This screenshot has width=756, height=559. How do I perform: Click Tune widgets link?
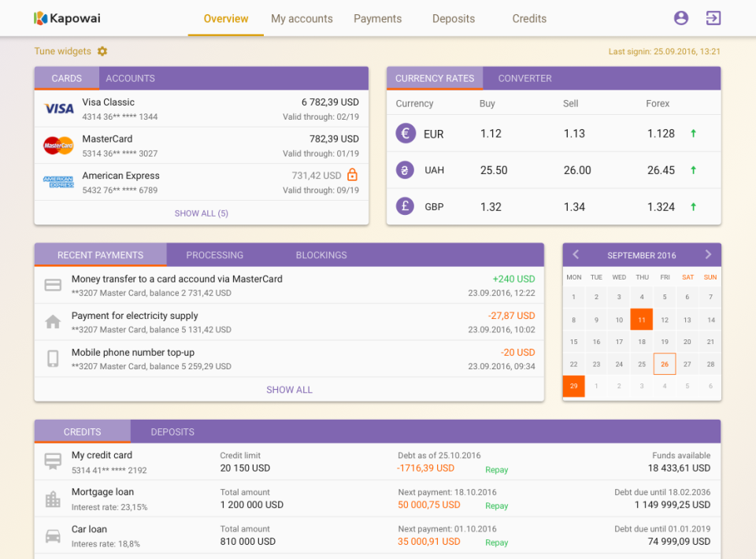pos(63,51)
